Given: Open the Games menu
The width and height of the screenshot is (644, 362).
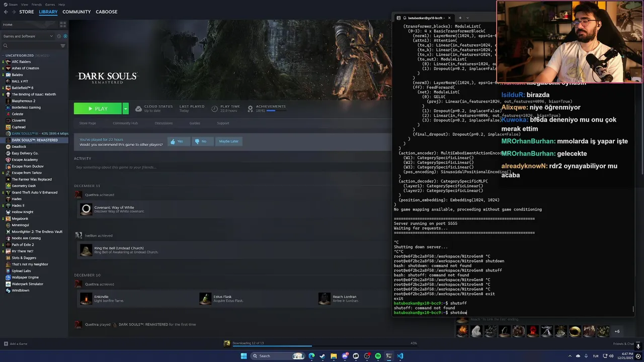Looking at the screenshot, I should (x=50, y=5).
